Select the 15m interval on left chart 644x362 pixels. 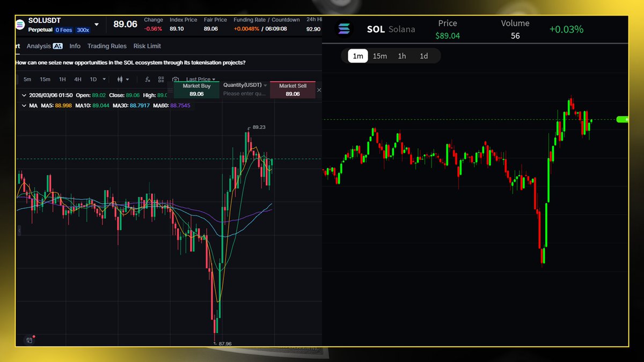tap(45, 79)
